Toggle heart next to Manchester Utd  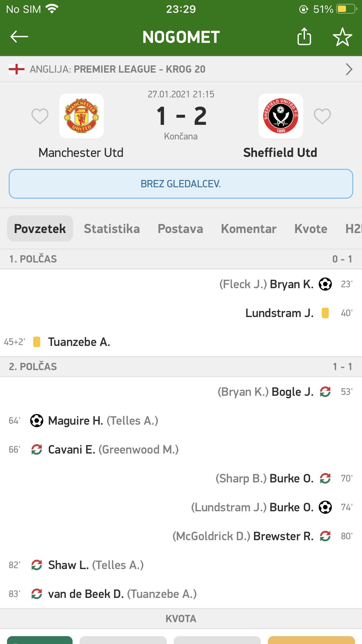(x=40, y=116)
